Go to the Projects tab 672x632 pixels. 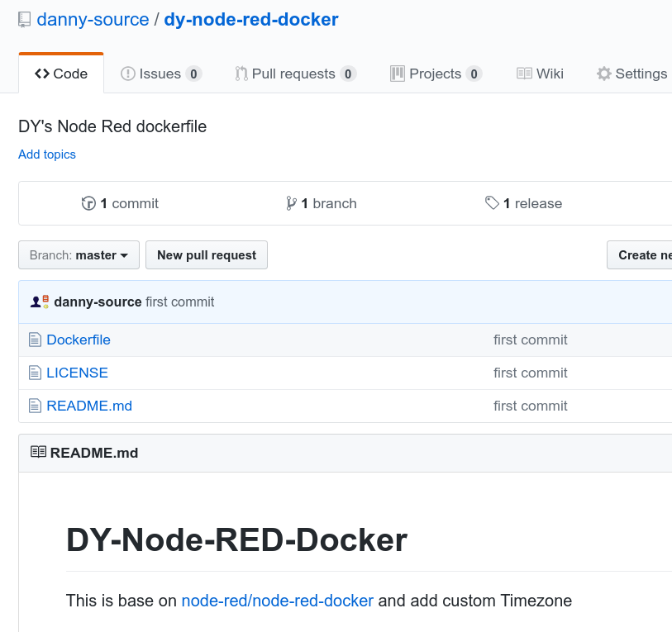tap(436, 74)
